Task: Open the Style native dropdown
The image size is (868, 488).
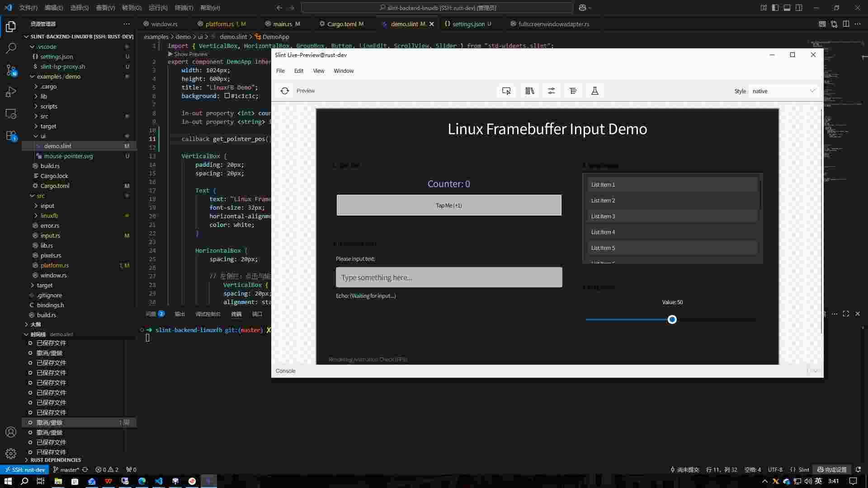Action: (783, 91)
